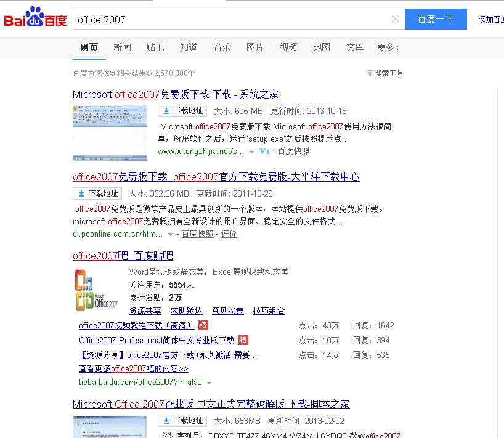Click 下载地址 button for 653MB download
504x438 pixels.
(182, 421)
